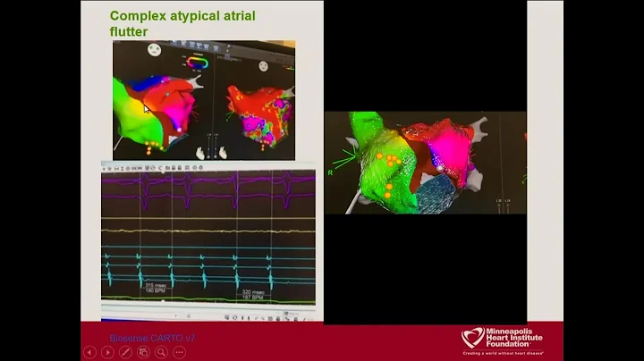
Task: Click the Minneapolis Heart Institute Foundation logo
Action: [x=502, y=340]
